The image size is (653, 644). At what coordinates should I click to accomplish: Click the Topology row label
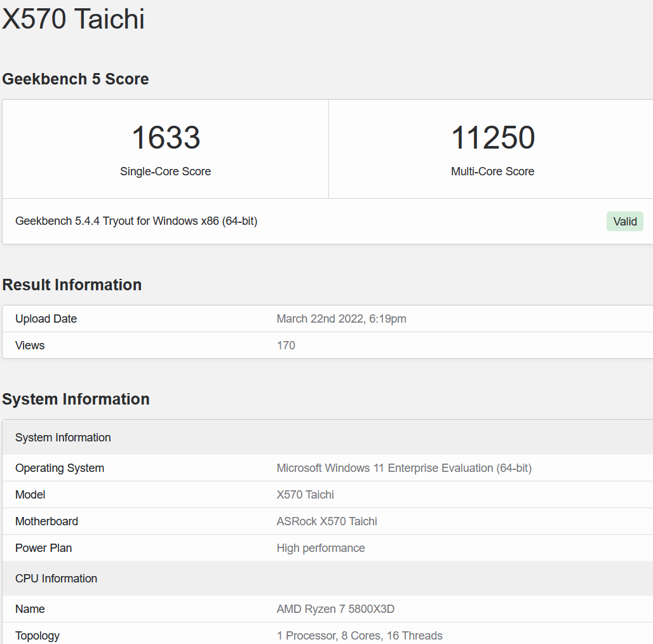click(x=37, y=636)
